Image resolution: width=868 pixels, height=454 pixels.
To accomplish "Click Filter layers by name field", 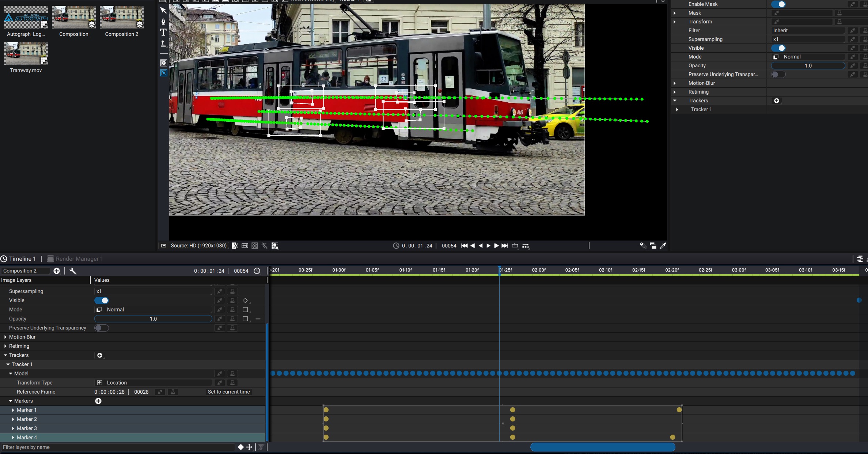I will tap(118, 447).
